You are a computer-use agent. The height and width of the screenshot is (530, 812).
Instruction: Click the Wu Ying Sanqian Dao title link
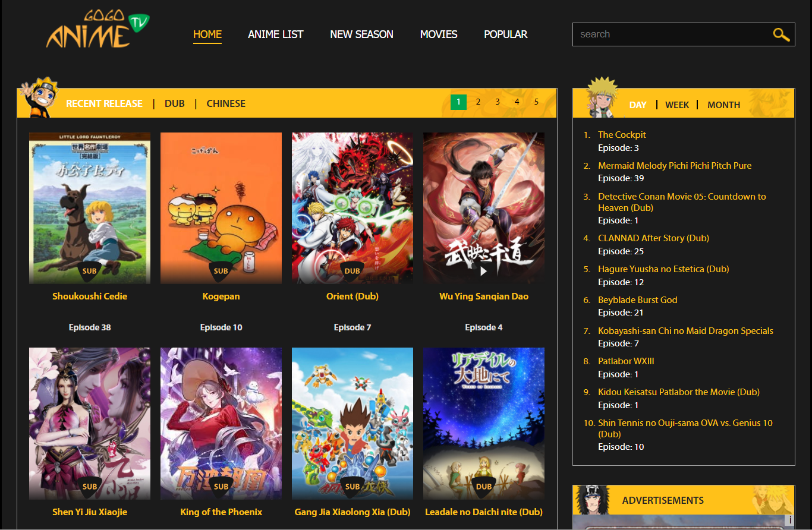(484, 296)
